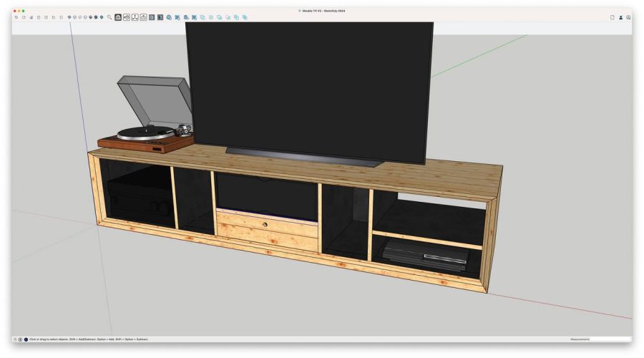Click rightmost toolbar icon beside user account
Viewport: 644px width, 358px height.
tap(628, 17)
